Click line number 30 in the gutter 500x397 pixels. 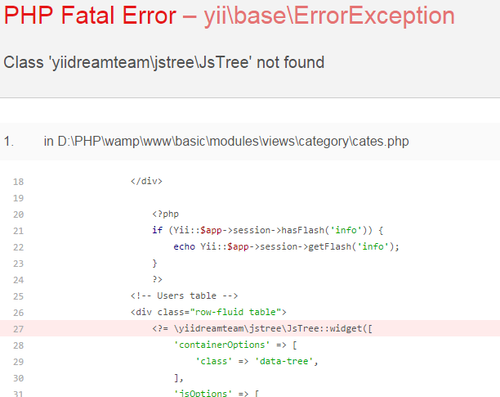18,378
